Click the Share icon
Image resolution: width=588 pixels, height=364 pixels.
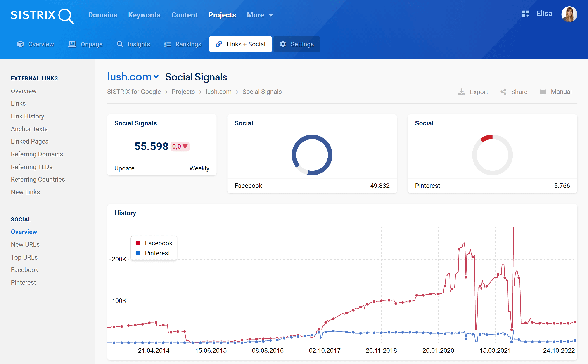(503, 92)
